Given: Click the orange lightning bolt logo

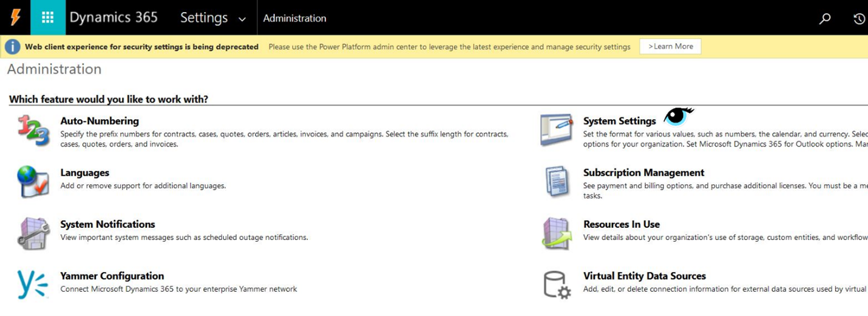Looking at the screenshot, I should point(15,18).
